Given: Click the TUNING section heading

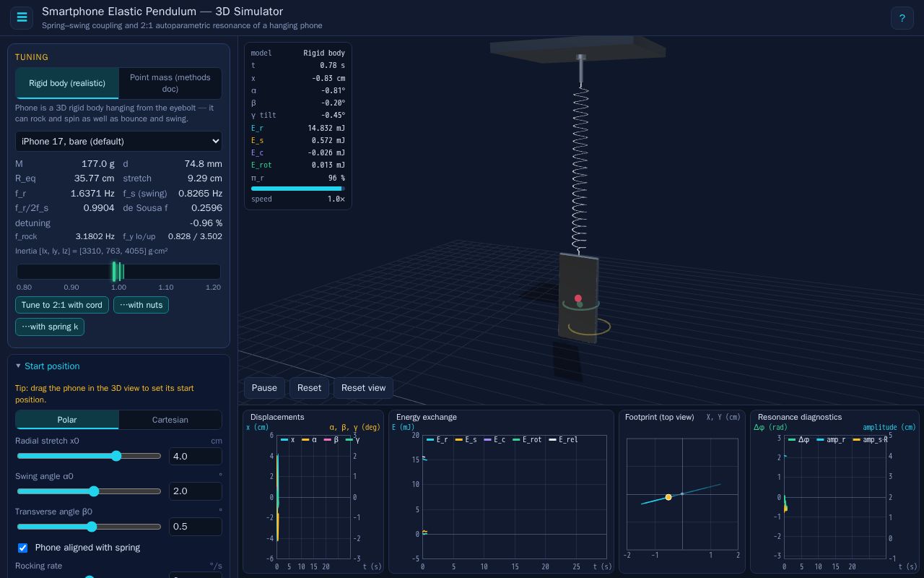Looking at the screenshot, I should [32, 57].
